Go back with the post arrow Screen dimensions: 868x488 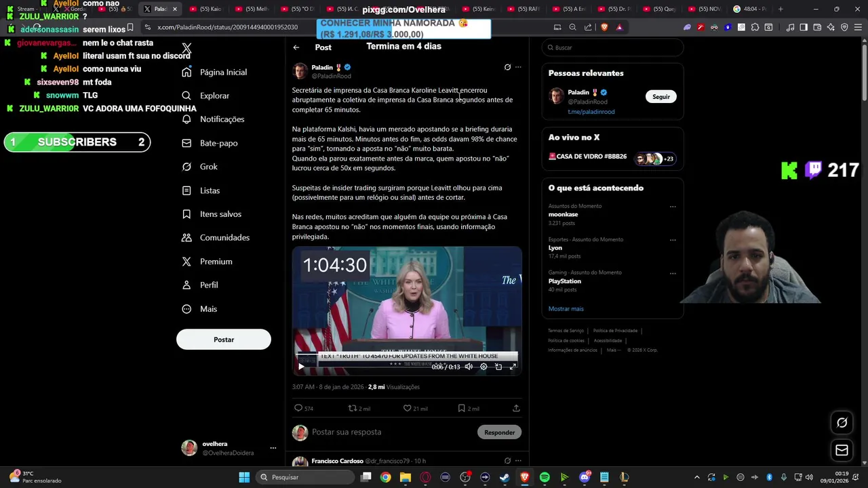[296, 47]
